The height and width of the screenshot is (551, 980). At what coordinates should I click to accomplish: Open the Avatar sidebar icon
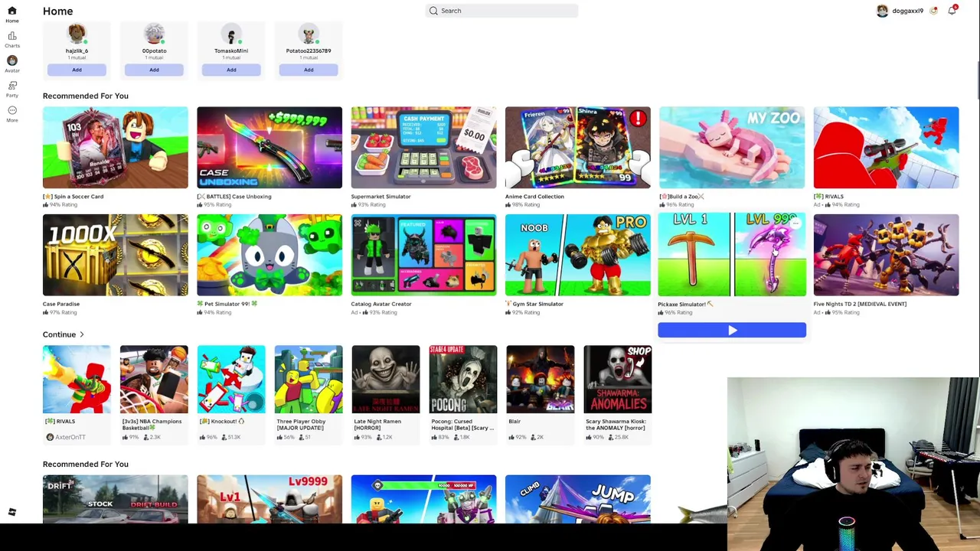(12, 60)
